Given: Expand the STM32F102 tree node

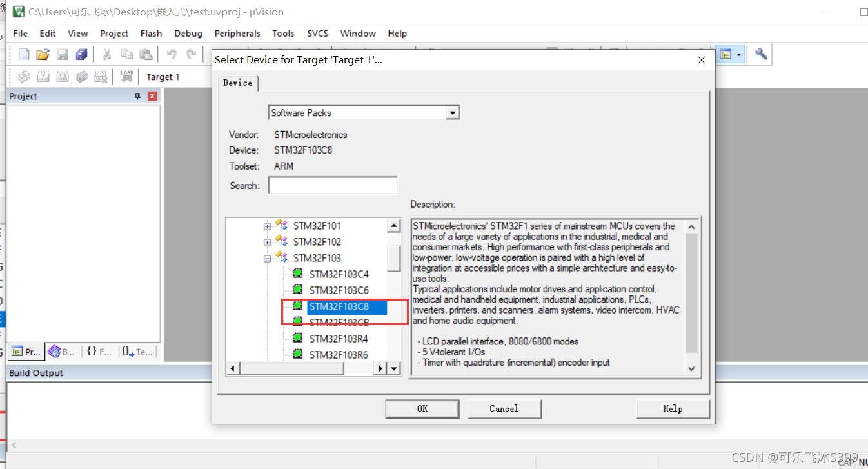Looking at the screenshot, I should click(267, 242).
